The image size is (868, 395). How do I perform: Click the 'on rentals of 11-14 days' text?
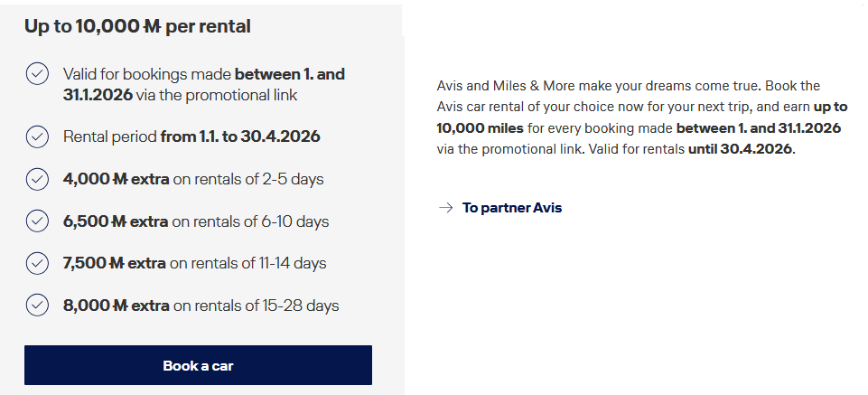coord(247,263)
